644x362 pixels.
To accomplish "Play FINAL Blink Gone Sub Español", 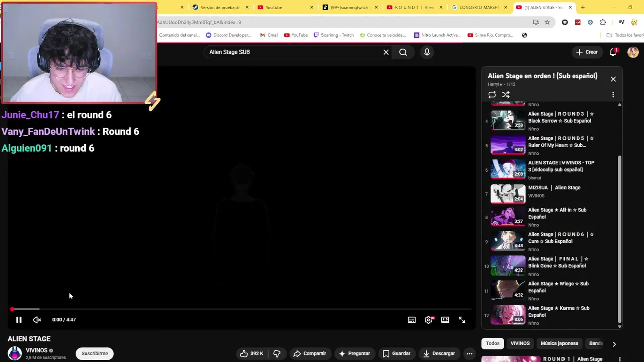I will (x=550, y=266).
